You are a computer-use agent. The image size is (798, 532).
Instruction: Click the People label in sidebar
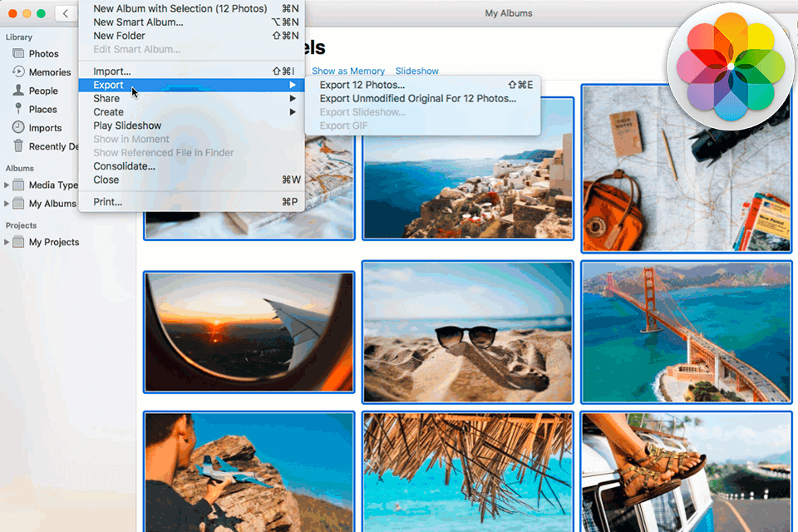(43, 91)
